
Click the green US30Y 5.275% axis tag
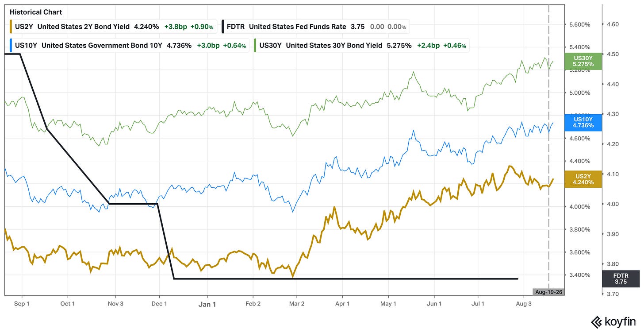click(583, 61)
